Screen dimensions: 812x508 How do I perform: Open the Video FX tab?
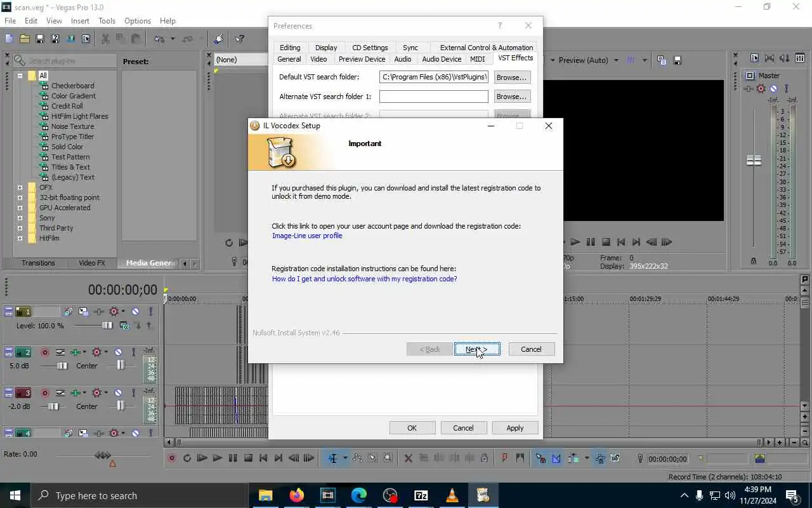pyautogui.click(x=92, y=263)
